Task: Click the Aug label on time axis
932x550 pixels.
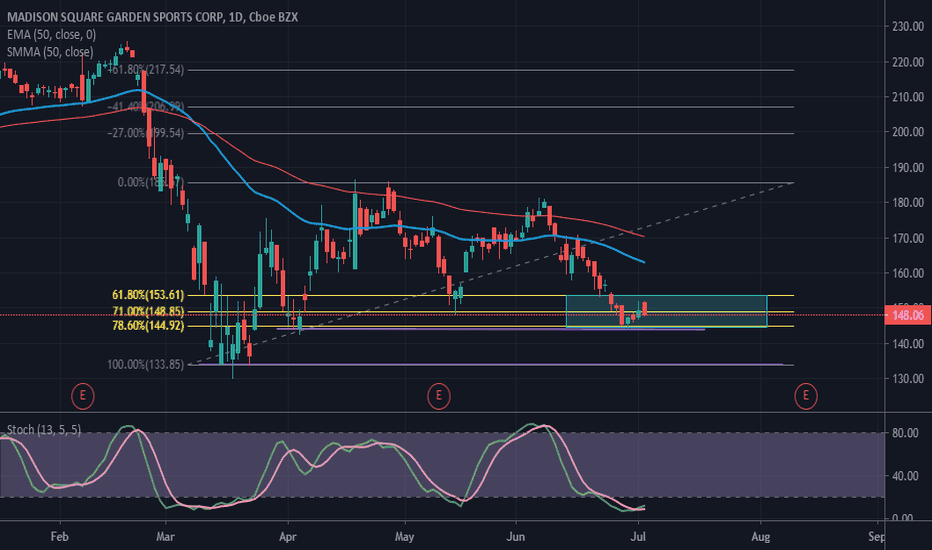Action: [x=760, y=536]
